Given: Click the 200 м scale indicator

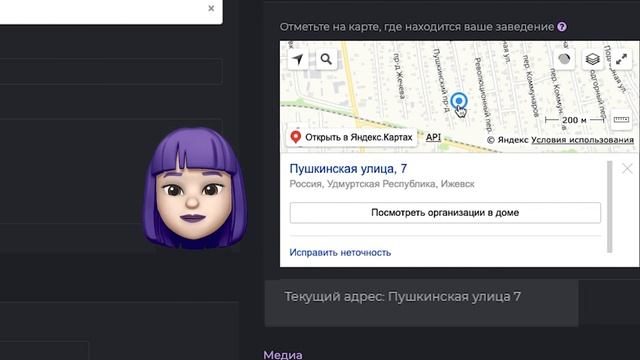Looking at the screenshot, I should [x=574, y=120].
